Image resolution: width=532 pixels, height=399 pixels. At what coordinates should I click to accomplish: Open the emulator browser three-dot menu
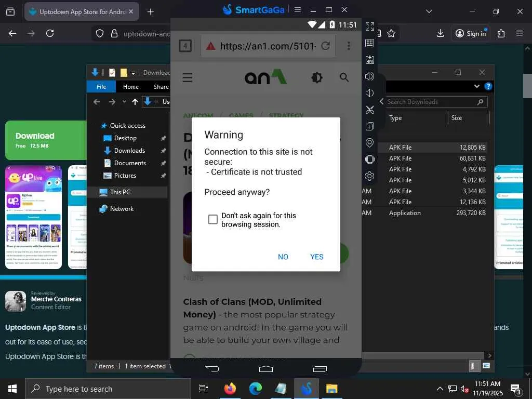[349, 46]
